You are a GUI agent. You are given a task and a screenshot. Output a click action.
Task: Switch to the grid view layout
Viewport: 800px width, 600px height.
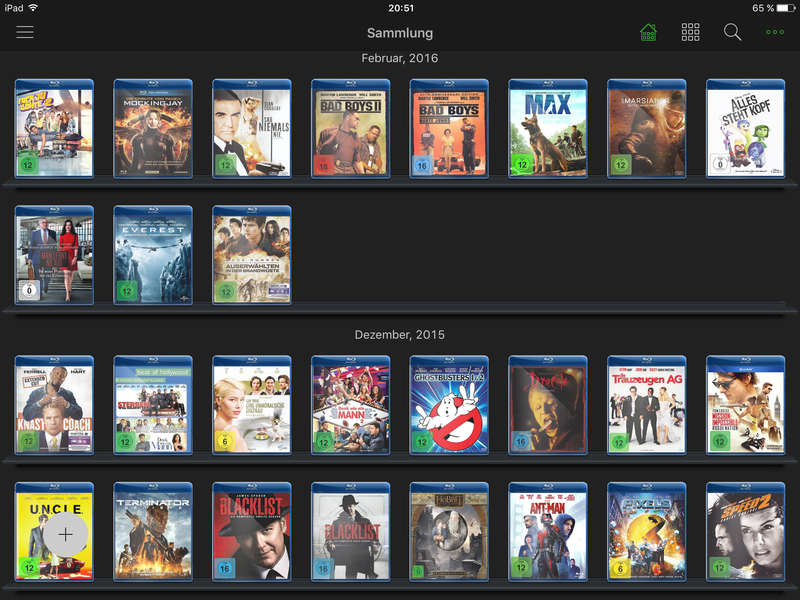point(690,33)
